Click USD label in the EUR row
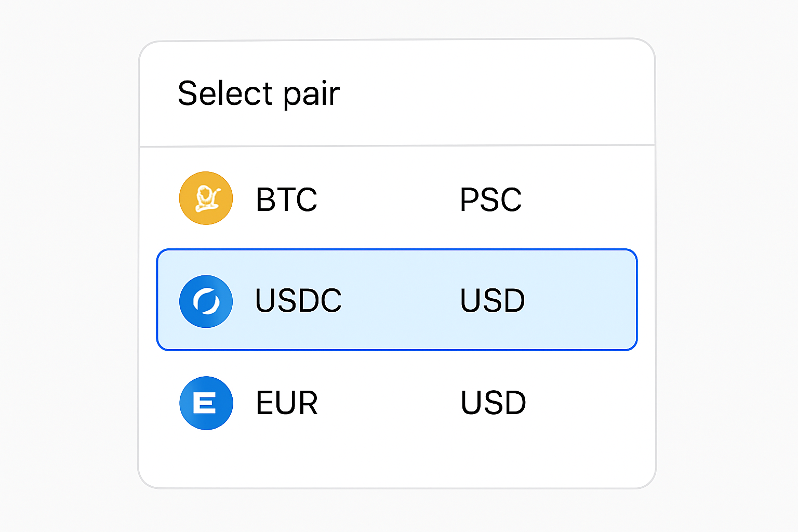This screenshot has height=532, width=798. pyautogui.click(x=494, y=403)
